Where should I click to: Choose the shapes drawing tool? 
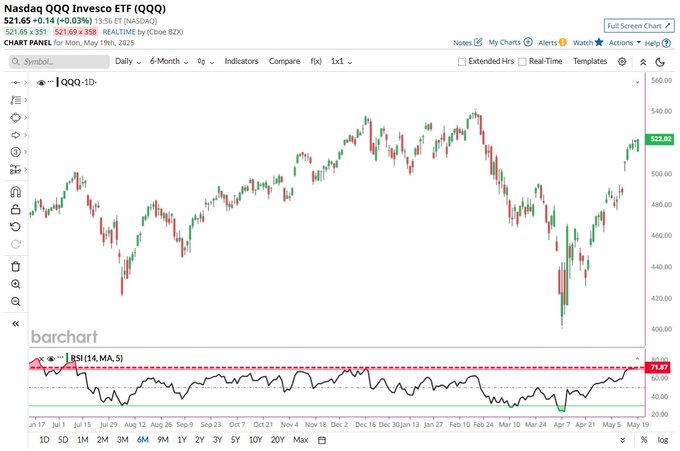(16, 118)
